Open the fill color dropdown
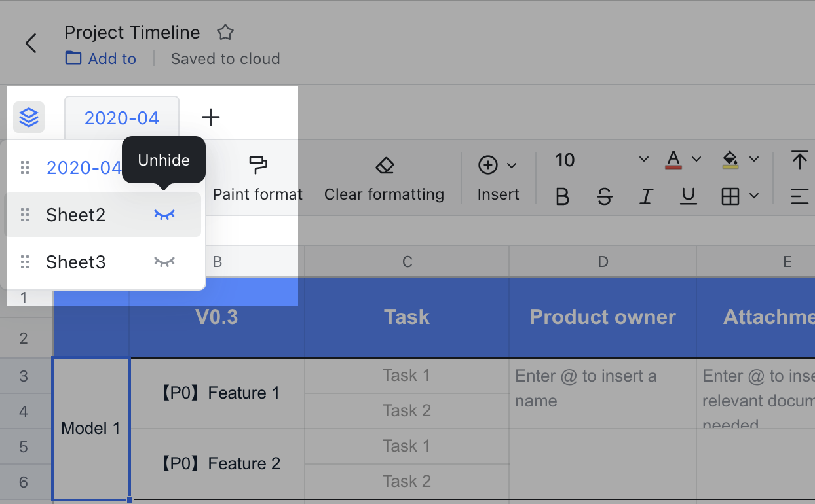The width and height of the screenshot is (815, 504). coord(754,159)
